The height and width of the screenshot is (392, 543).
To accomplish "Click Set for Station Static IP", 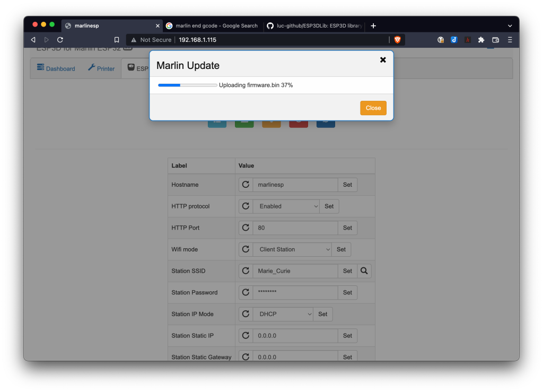I will point(347,336).
